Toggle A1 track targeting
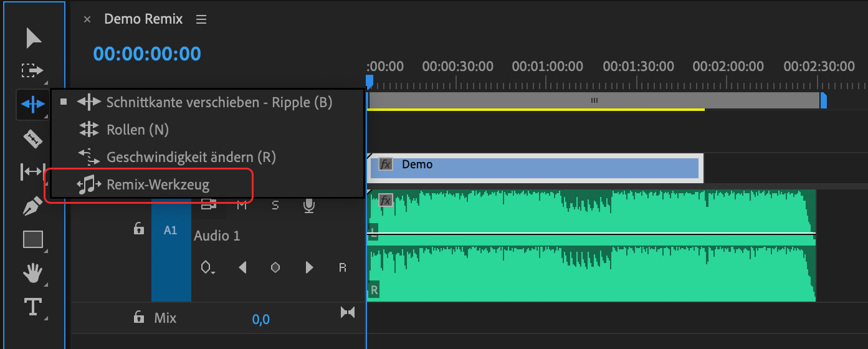This screenshot has height=349, width=868. (171, 231)
